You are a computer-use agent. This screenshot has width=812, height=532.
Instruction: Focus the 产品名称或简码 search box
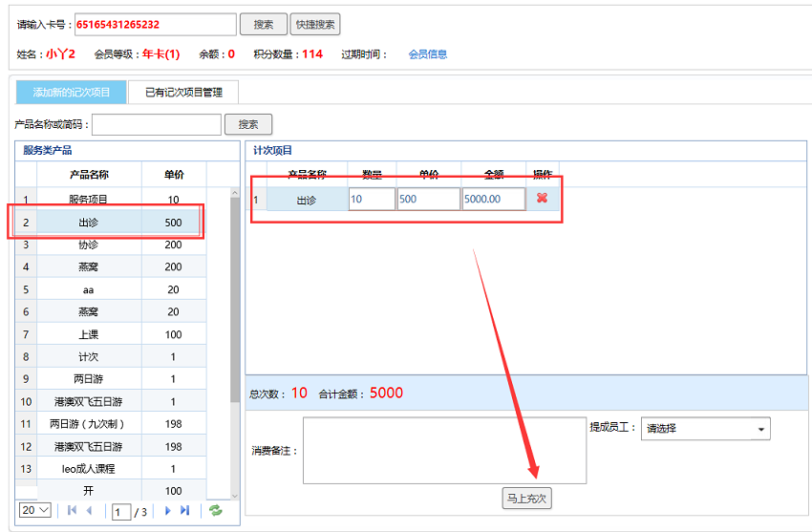157,124
